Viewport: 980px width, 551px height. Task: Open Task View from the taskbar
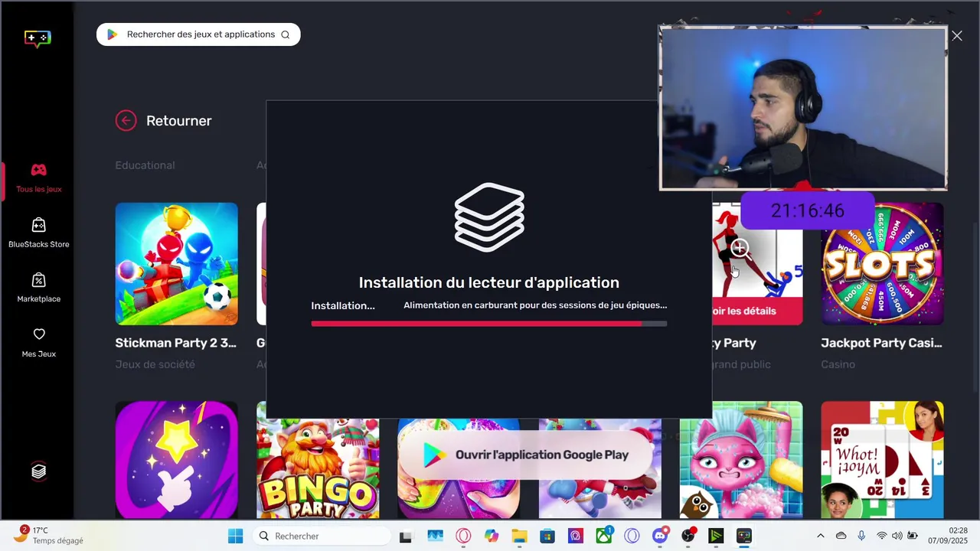point(406,536)
